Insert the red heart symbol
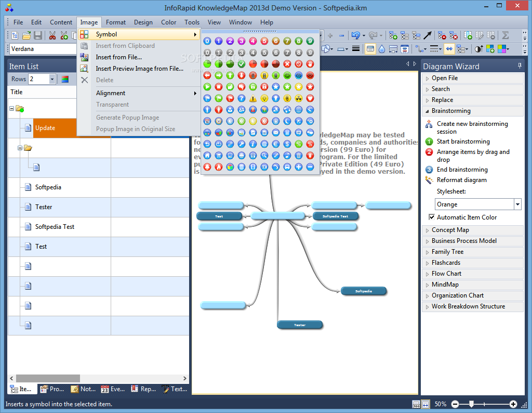The image size is (532, 413). (310, 98)
